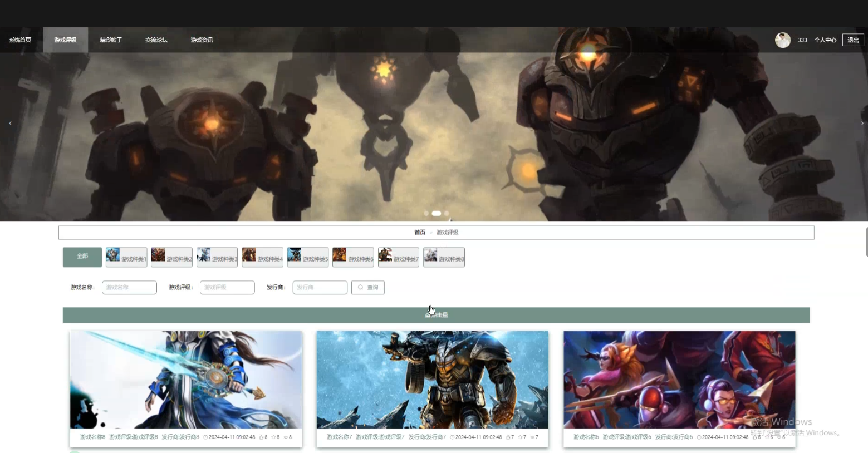868x453 pixels.
Task: Click the green 点击量 sort bar
Action: click(x=437, y=315)
